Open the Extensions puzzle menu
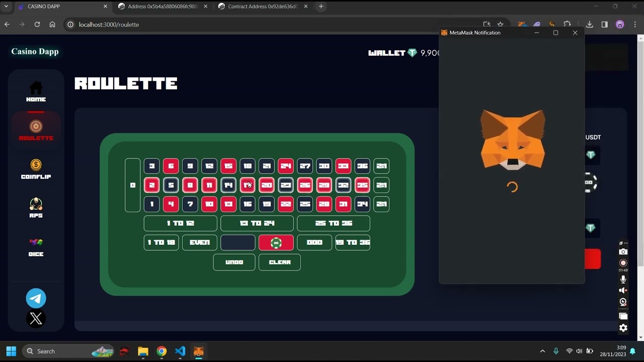This screenshot has width=644, height=362. point(567,24)
